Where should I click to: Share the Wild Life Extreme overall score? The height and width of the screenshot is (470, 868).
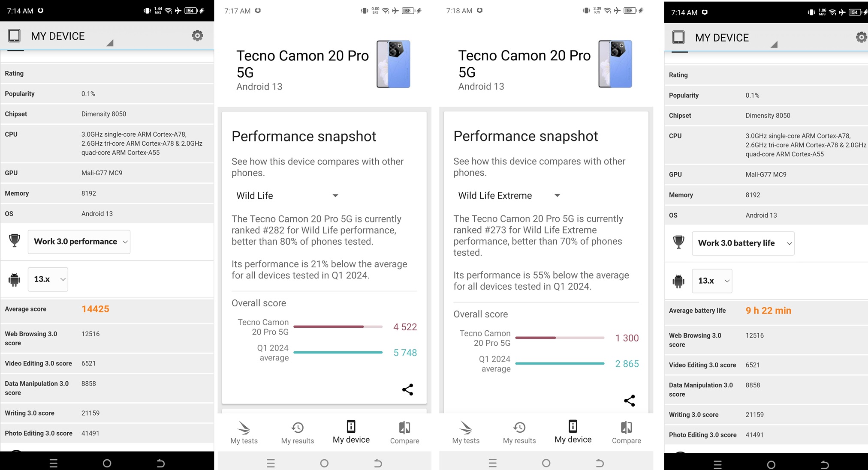629,401
